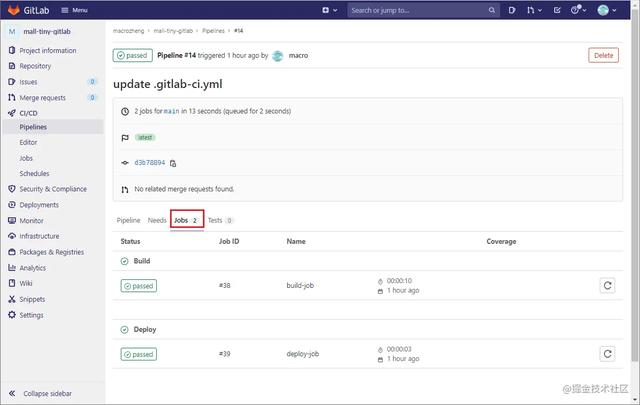
Task: Open Repository in sidebar
Action: 35,66
